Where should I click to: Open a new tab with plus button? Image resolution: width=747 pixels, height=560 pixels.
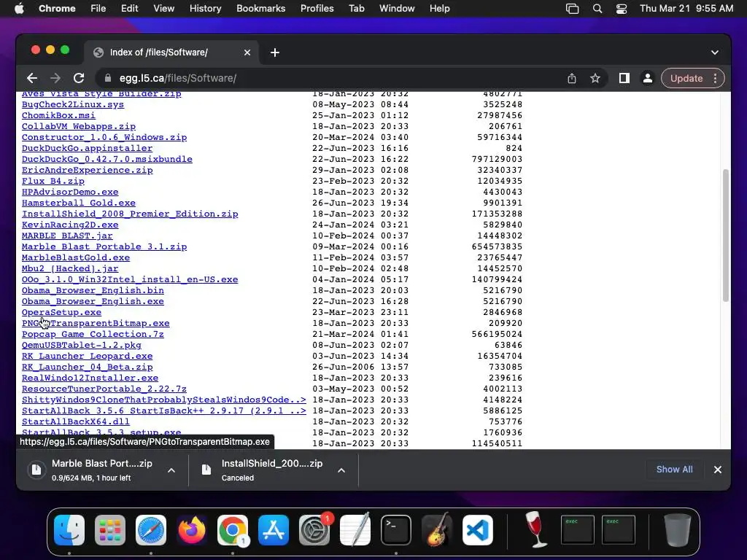[x=275, y=52]
